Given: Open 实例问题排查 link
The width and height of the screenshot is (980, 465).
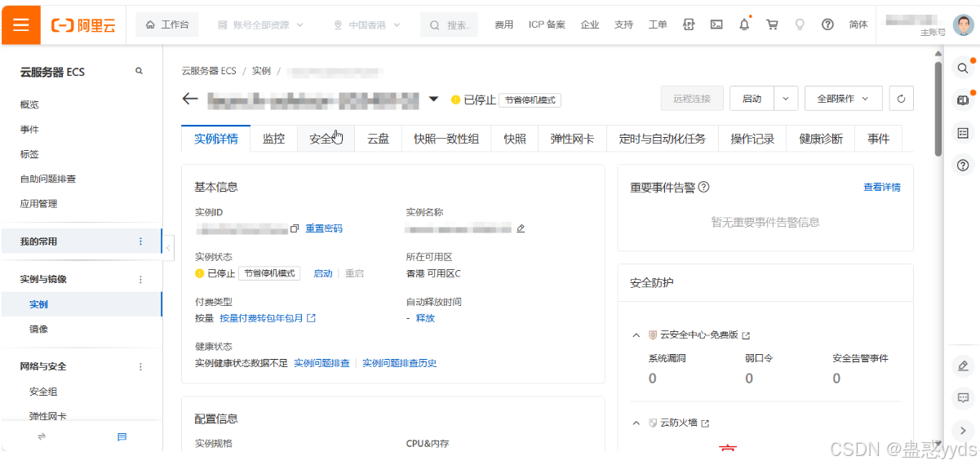Looking at the screenshot, I should coord(321,363).
